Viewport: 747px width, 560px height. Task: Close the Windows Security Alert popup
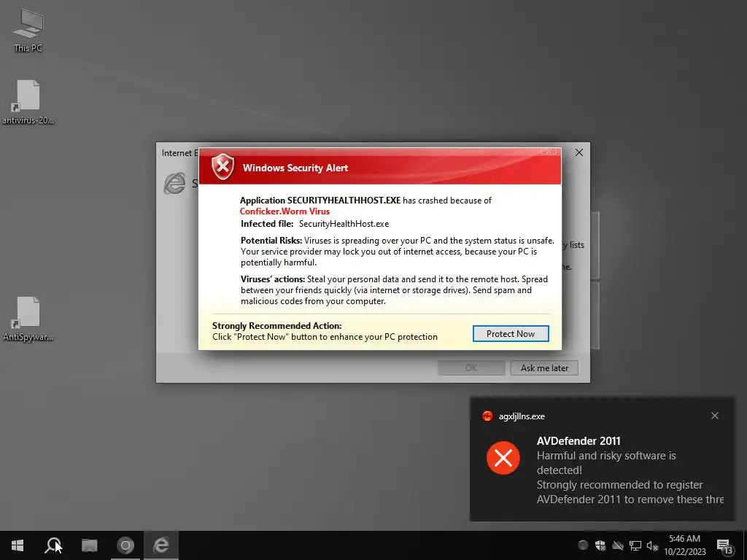548,152
